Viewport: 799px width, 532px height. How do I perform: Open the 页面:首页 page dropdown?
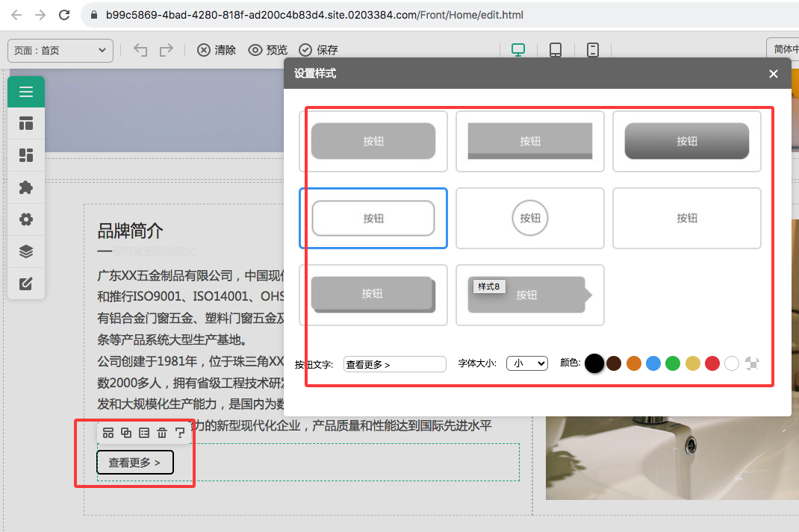tap(60, 50)
